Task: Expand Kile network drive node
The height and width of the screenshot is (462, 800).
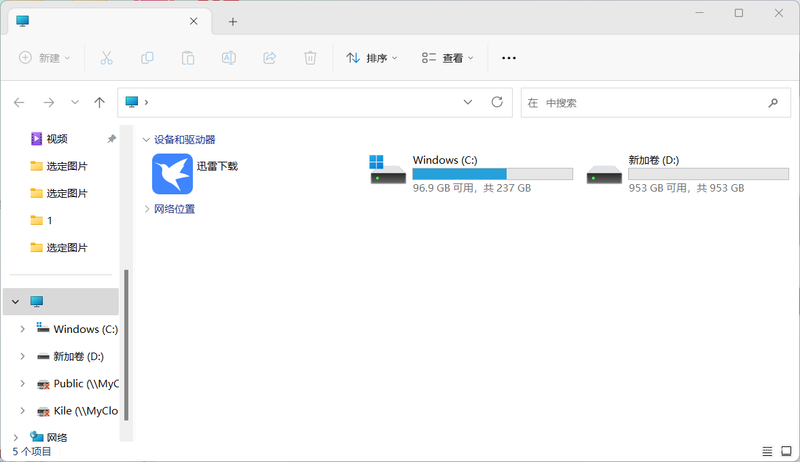Action: coord(22,410)
